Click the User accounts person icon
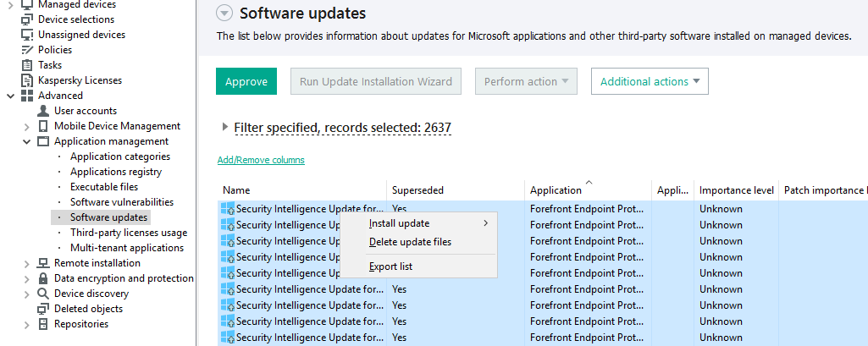This screenshot has width=868, height=346. (x=43, y=111)
